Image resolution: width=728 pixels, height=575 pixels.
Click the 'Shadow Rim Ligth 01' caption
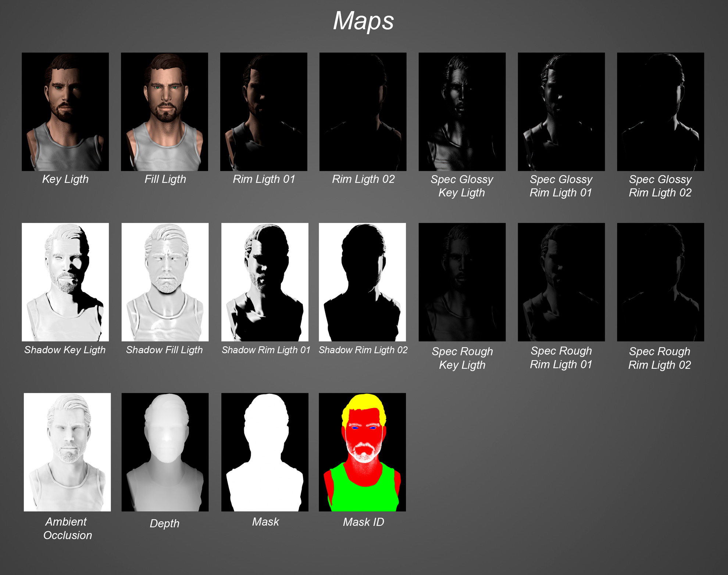[x=266, y=350]
